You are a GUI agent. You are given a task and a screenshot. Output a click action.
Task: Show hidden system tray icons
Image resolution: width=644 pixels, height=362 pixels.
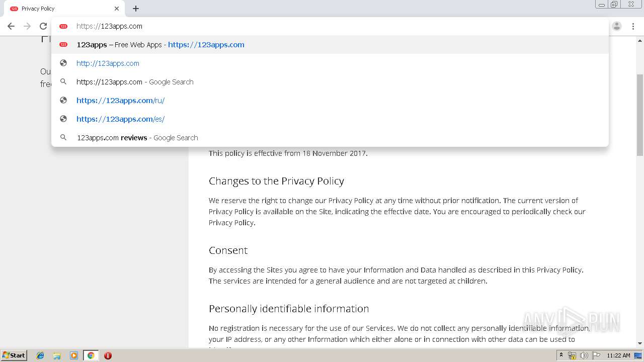point(561,355)
